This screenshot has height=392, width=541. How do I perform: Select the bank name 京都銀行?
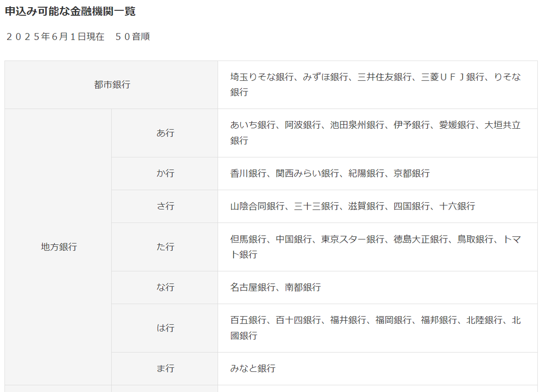tap(412, 173)
